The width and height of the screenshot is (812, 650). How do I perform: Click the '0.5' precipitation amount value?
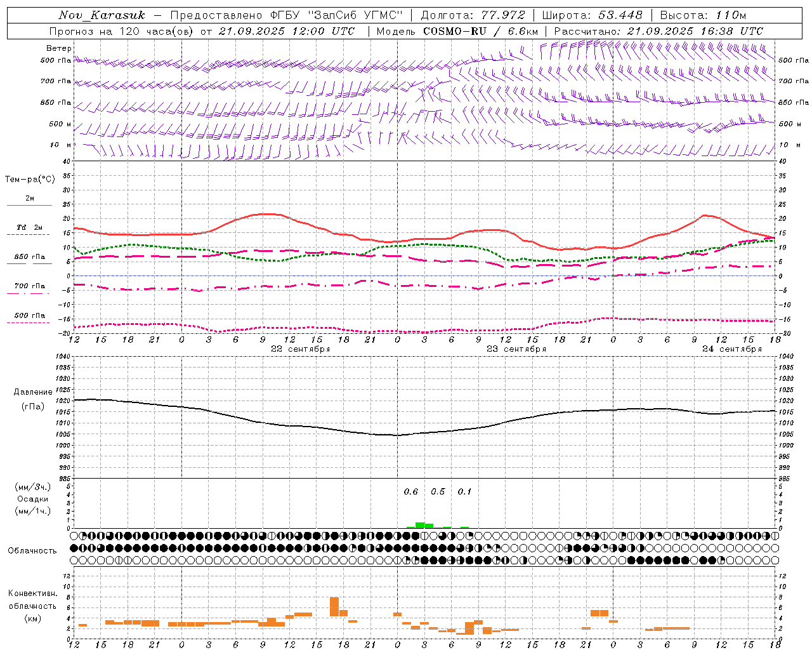point(438,492)
